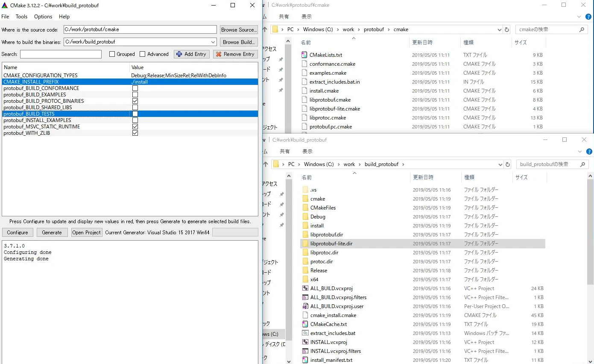
Task: Select the libprotobuf-lite.cmake file icon
Action: (304, 108)
